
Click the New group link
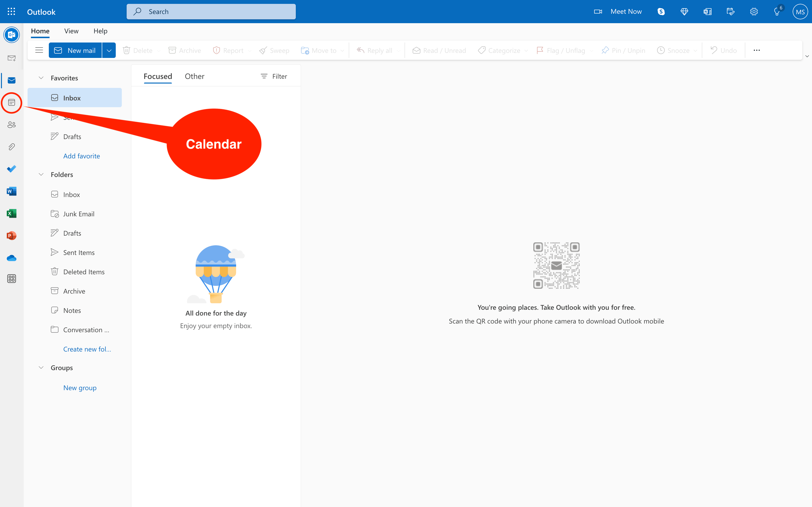(80, 388)
